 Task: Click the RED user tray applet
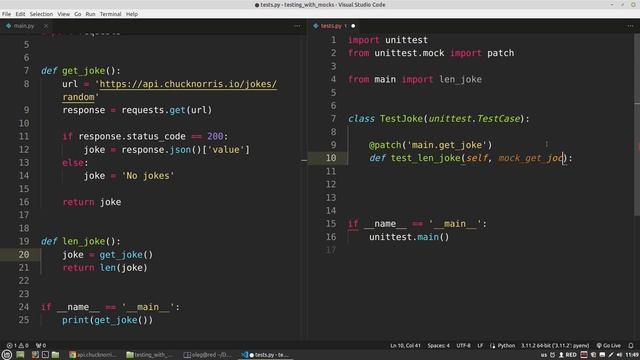[x=568, y=355]
